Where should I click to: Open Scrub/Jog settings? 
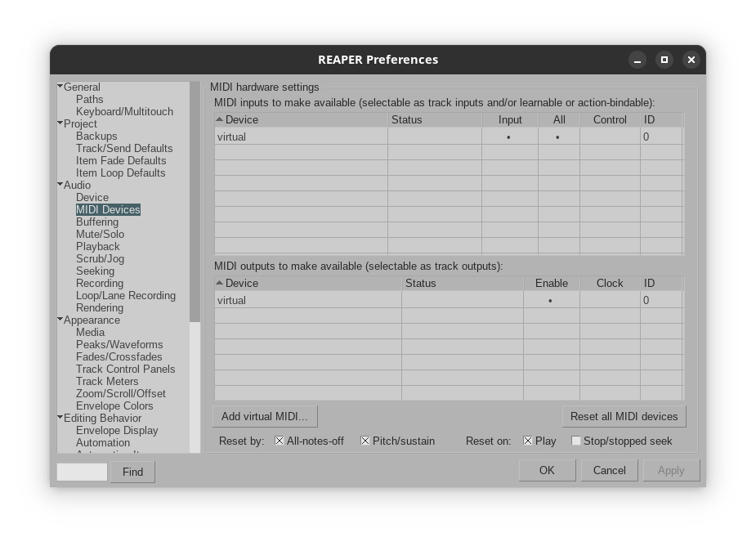click(x=100, y=258)
